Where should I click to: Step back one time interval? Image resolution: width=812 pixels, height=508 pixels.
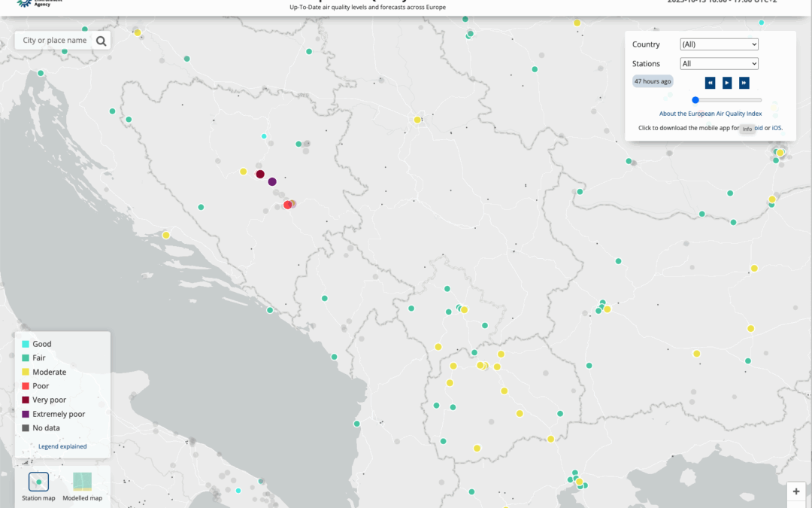[x=710, y=83]
